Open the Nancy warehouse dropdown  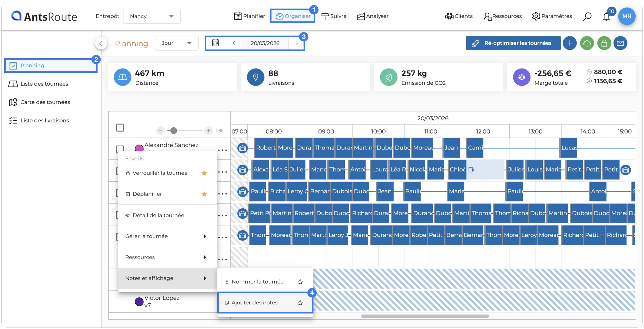[x=152, y=16]
